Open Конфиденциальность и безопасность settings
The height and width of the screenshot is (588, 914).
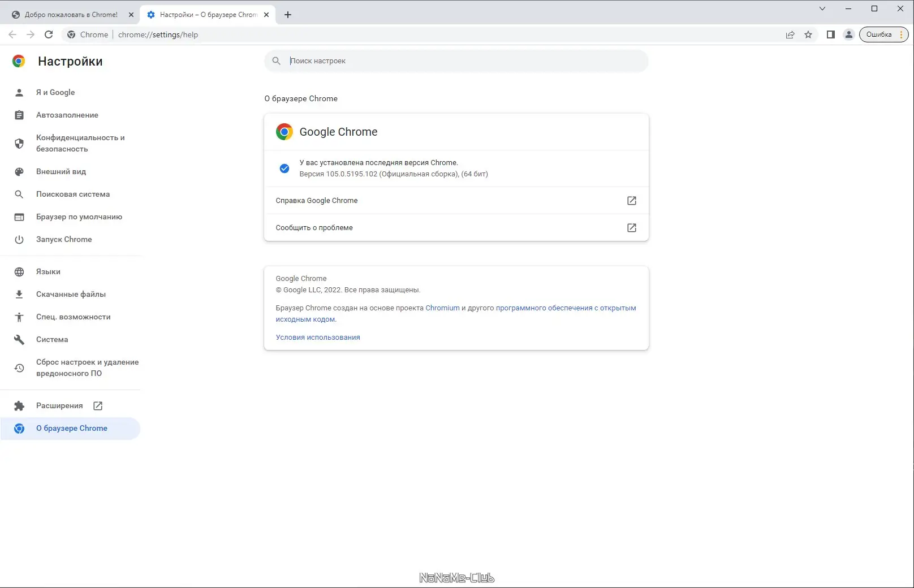coord(80,143)
